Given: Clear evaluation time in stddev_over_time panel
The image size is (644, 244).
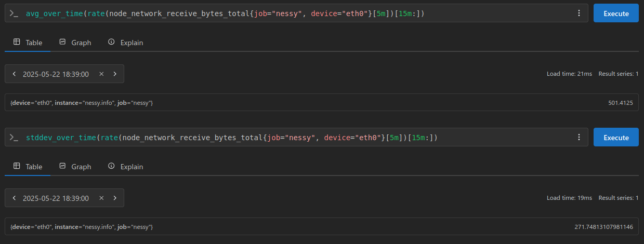Looking at the screenshot, I should 101,198.
